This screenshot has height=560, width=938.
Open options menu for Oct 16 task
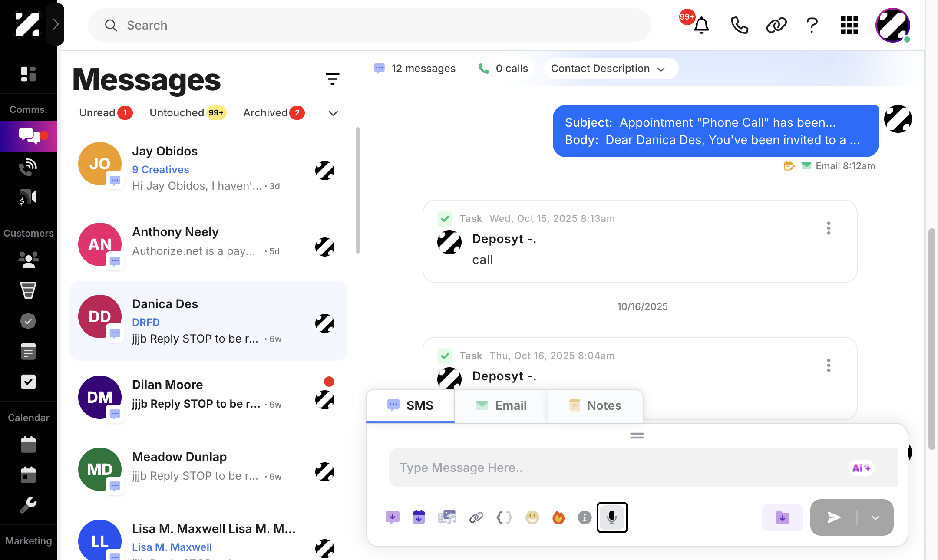click(x=829, y=365)
